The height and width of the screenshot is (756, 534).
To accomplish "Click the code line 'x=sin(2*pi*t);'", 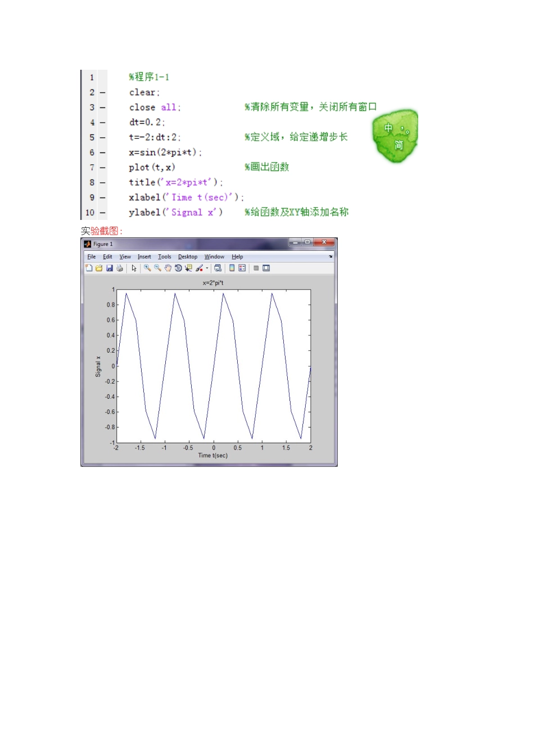I will [x=165, y=152].
